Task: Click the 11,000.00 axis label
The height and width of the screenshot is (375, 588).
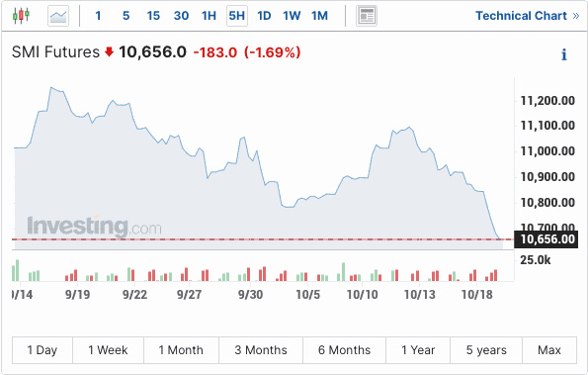Action: pyautogui.click(x=547, y=151)
